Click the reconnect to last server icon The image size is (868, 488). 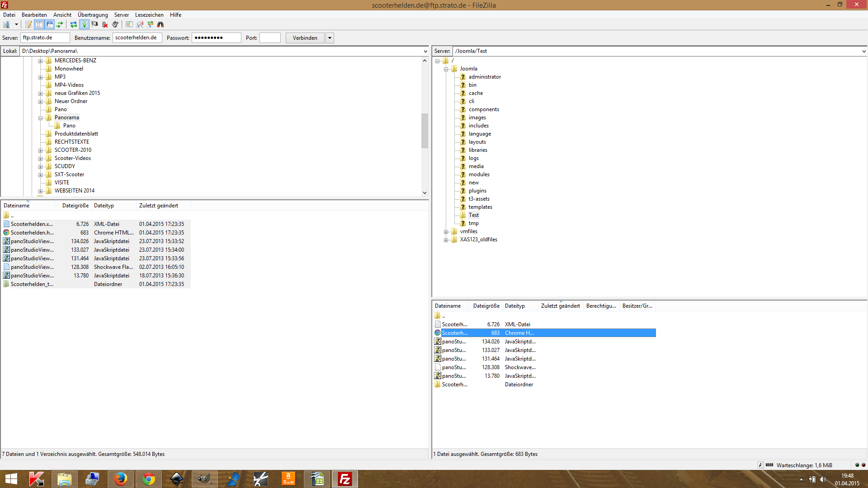(x=115, y=24)
